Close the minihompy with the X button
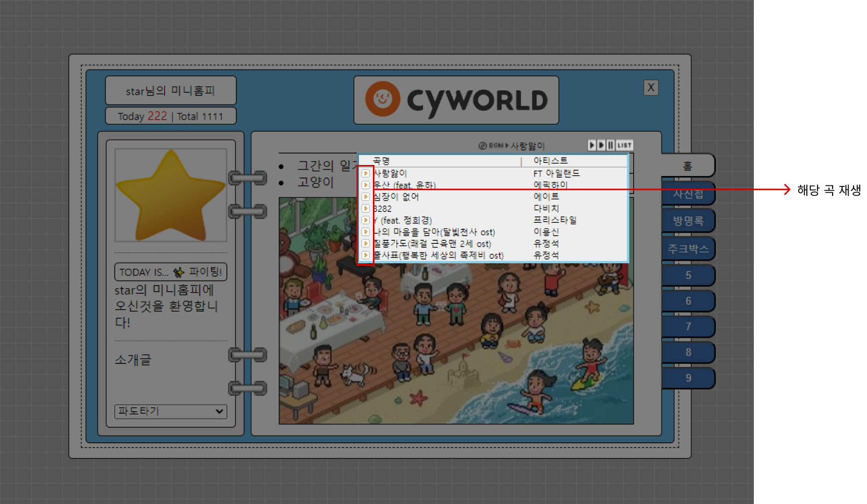 [651, 88]
